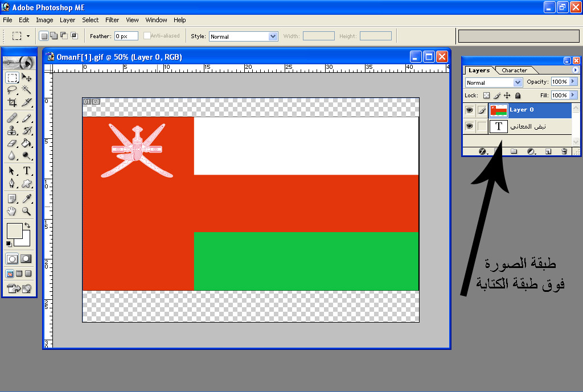Select the Blur tool
Image resolution: width=583 pixels, height=392 pixels.
12,156
